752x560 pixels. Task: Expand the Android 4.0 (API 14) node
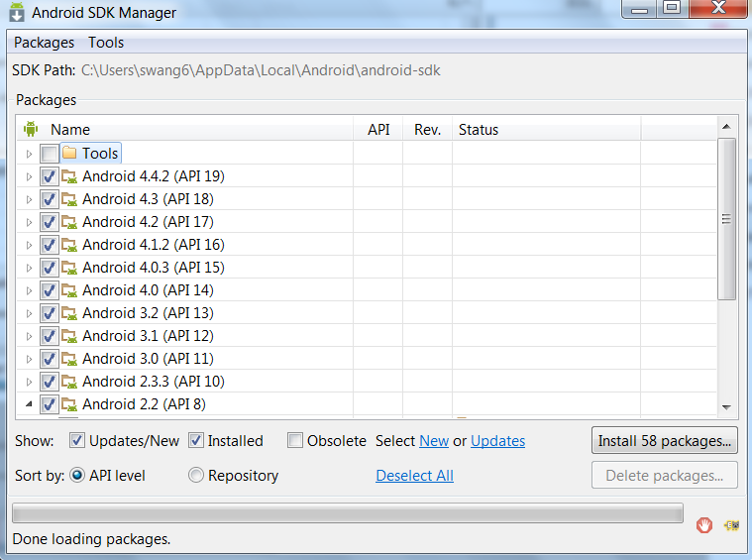coord(30,290)
